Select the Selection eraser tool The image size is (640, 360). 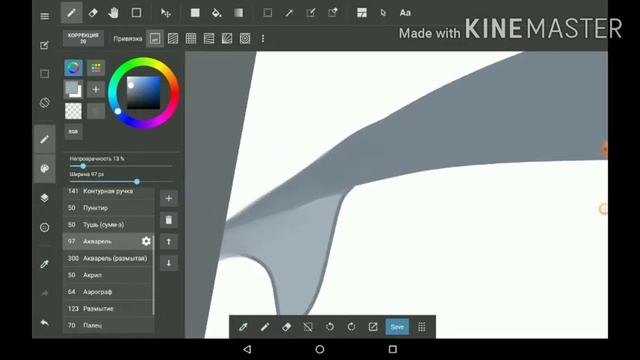click(x=333, y=13)
